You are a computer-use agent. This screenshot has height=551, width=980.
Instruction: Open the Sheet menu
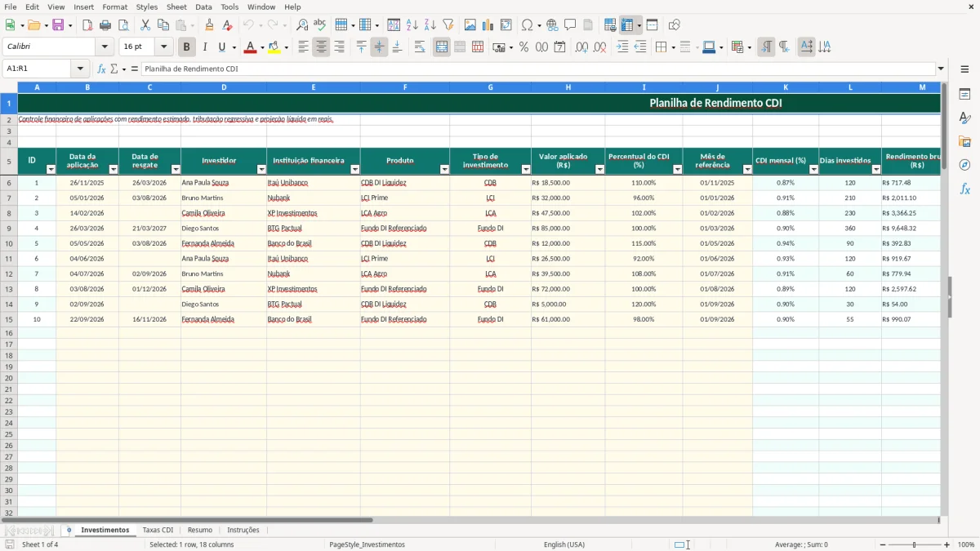(176, 7)
